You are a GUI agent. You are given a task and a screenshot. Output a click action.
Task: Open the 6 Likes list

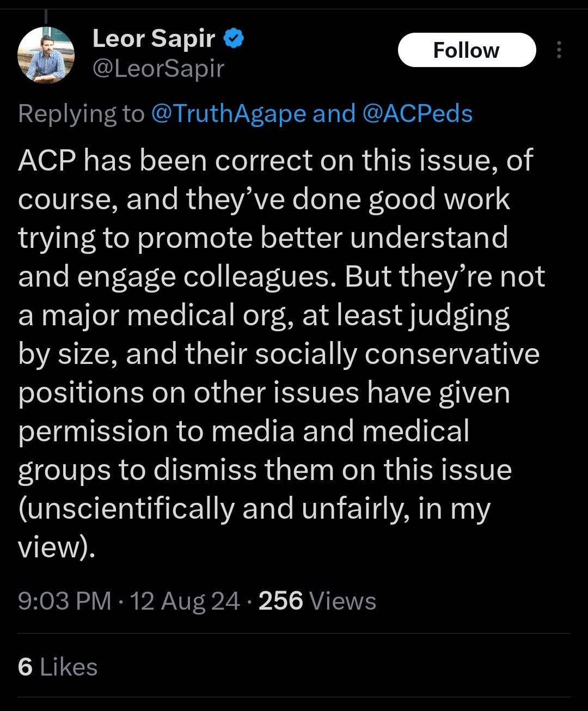point(58,667)
